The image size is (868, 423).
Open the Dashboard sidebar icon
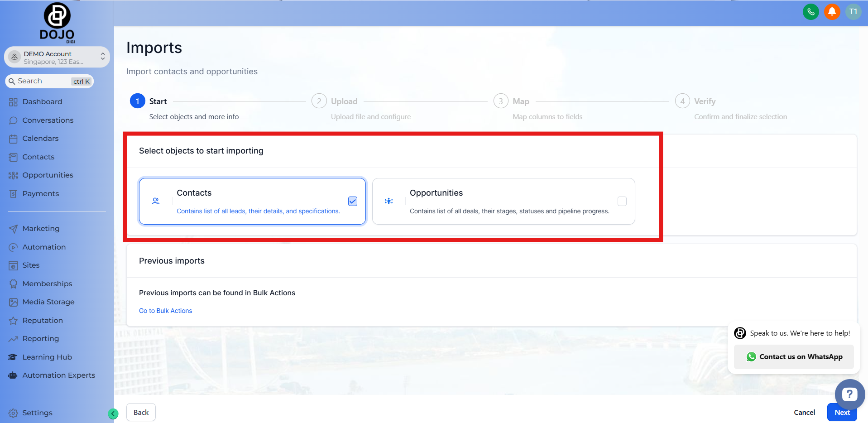point(13,102)
